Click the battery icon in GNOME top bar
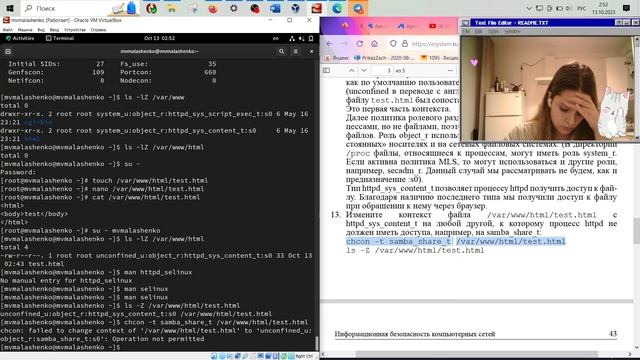640x360 pixels. 311,38
